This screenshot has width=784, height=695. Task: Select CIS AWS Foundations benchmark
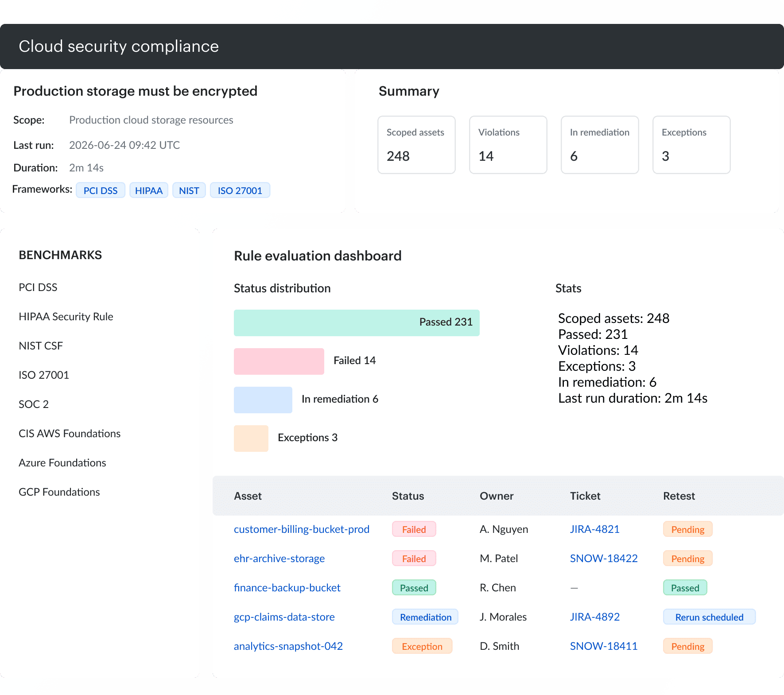70,434
